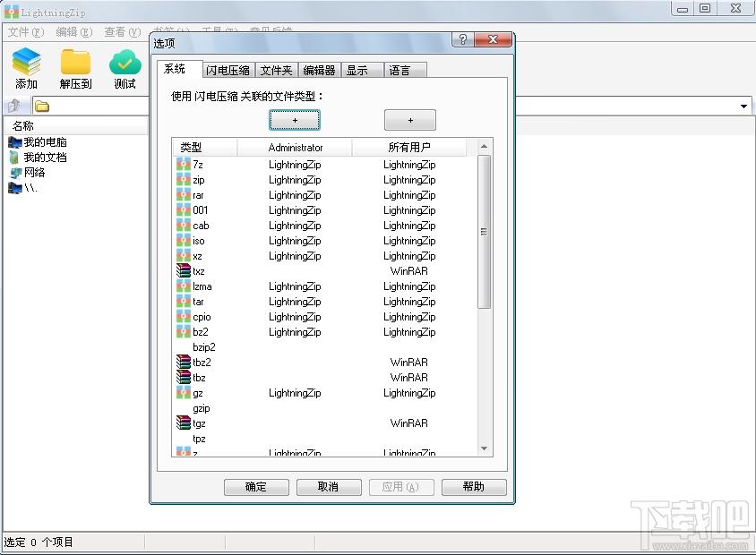Click the 名称 column header in main window
Image resolution: width=756 pixels, height=555 pixels.
coord(76,126)
